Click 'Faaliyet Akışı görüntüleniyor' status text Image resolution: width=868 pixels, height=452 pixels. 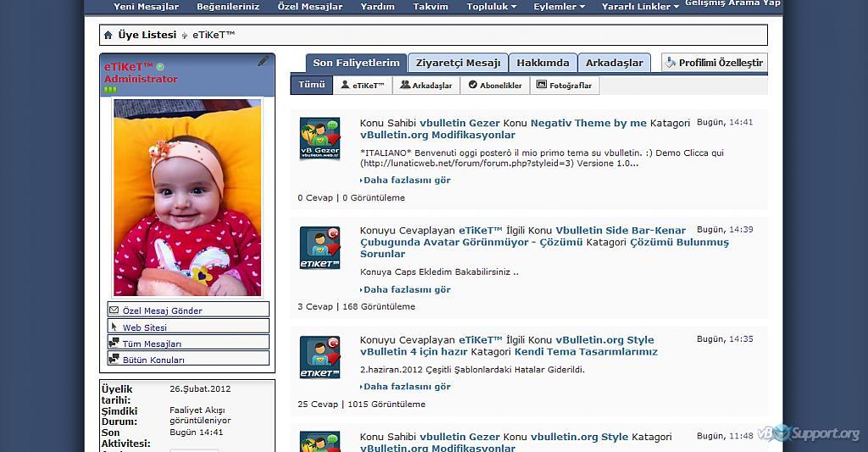[x=200, y=416]
